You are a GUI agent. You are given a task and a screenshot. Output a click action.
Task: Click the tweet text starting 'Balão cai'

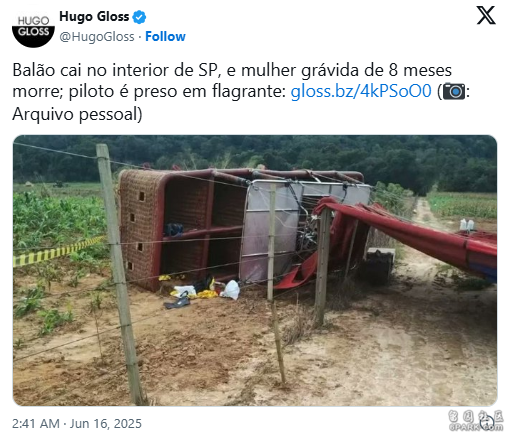tap(241, 91)
